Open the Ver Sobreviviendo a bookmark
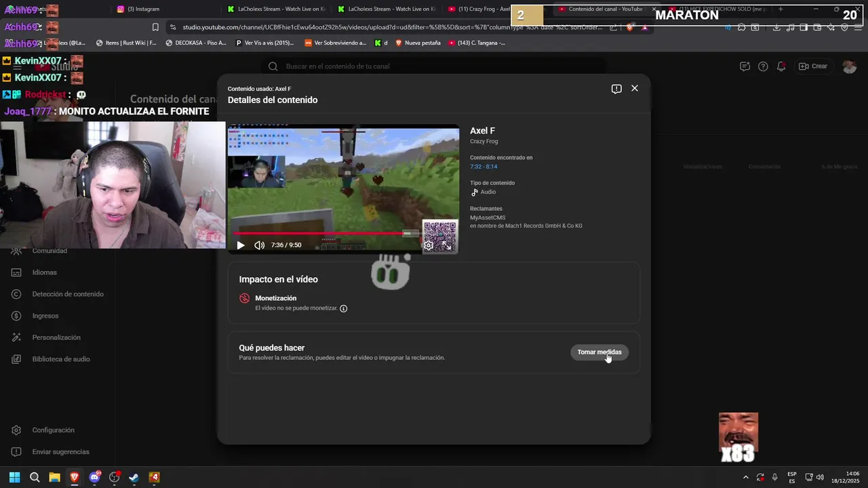 336,43
